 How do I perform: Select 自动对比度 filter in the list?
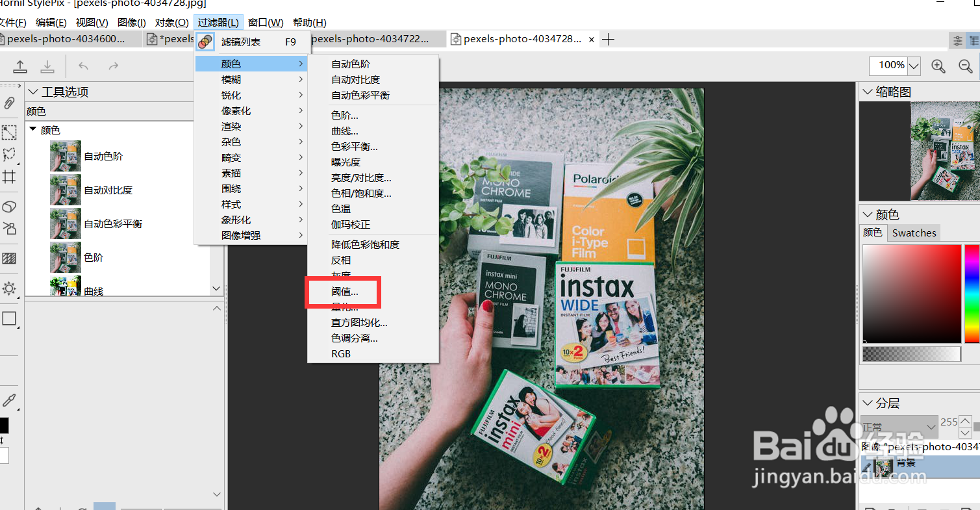click(x=108, y=190)
